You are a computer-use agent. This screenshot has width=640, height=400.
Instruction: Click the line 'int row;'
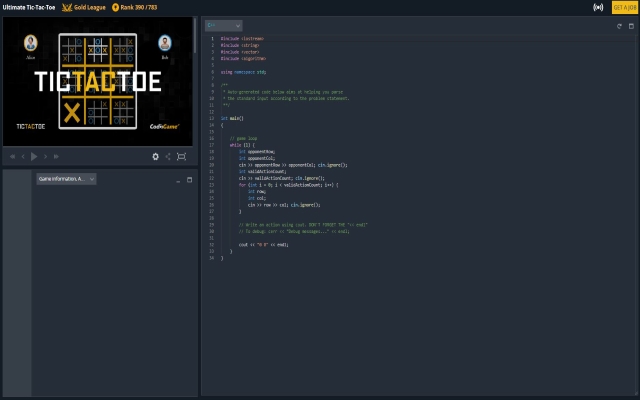pyautogui.click(x=257, y=191)
